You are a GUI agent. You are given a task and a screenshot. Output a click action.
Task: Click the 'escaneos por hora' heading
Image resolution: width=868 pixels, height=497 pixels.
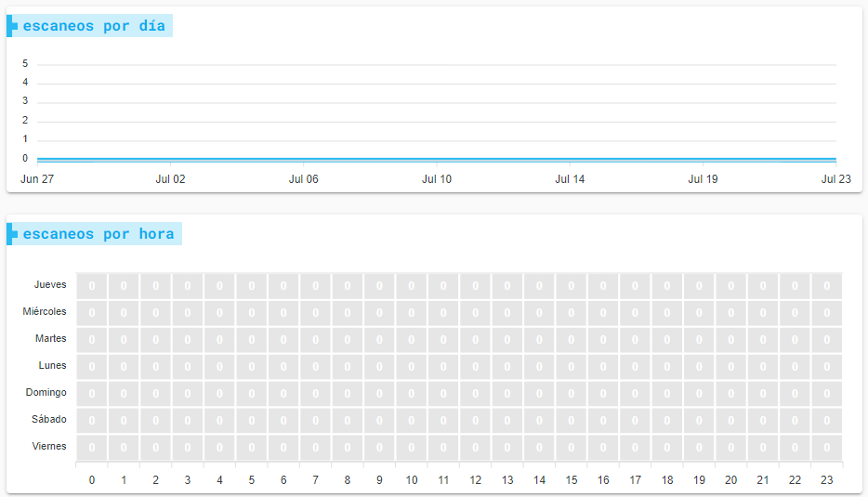(98, 234)
